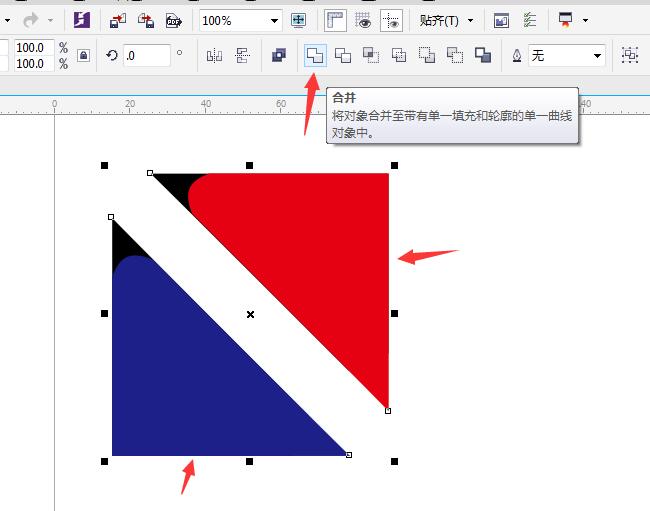Click the top-center selection handle
This screenshot has width=650, height=511.
pyautogui.click(x=249, y=165)
